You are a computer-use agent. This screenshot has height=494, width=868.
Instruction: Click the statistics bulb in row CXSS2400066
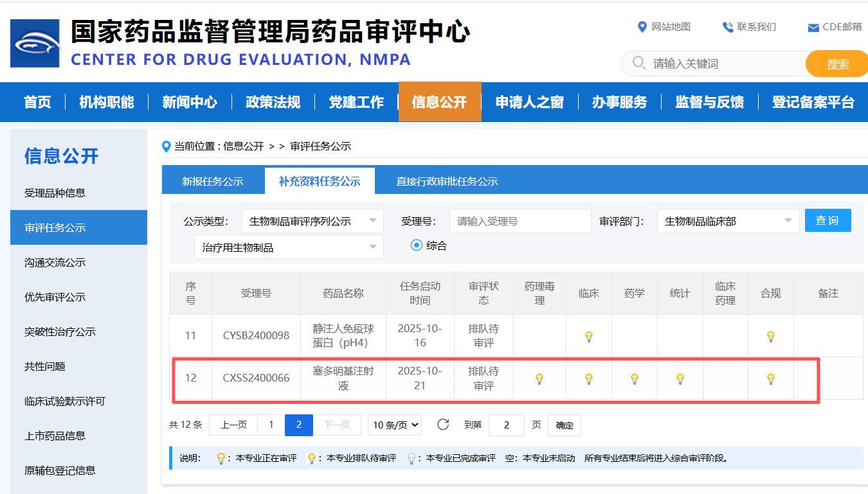click(x=680, y=378)
